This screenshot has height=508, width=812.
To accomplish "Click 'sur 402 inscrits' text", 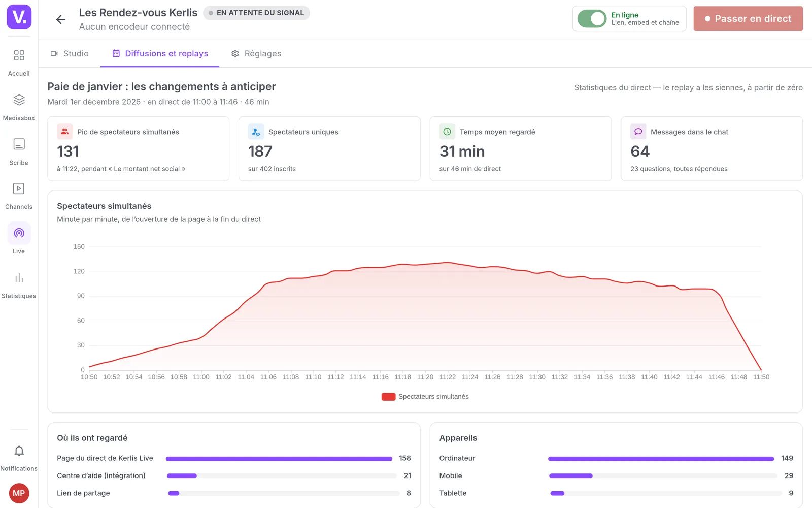I will pyautogui.click(x=272, y=169).
